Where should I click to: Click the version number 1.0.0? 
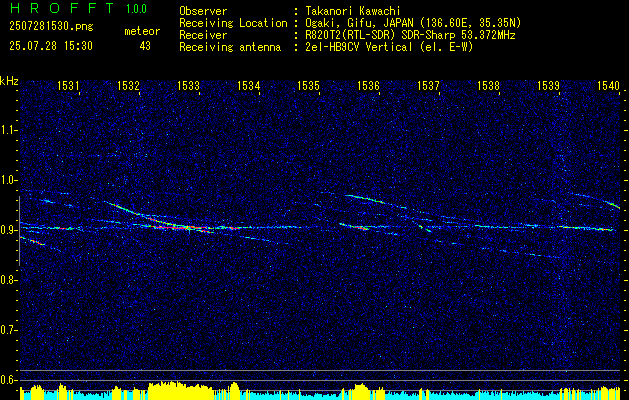click(x=136, y=9)
